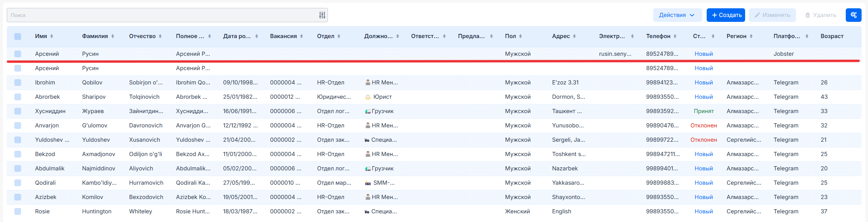Click the Отклонен status for Anvarjon G'ulomov

703,126
